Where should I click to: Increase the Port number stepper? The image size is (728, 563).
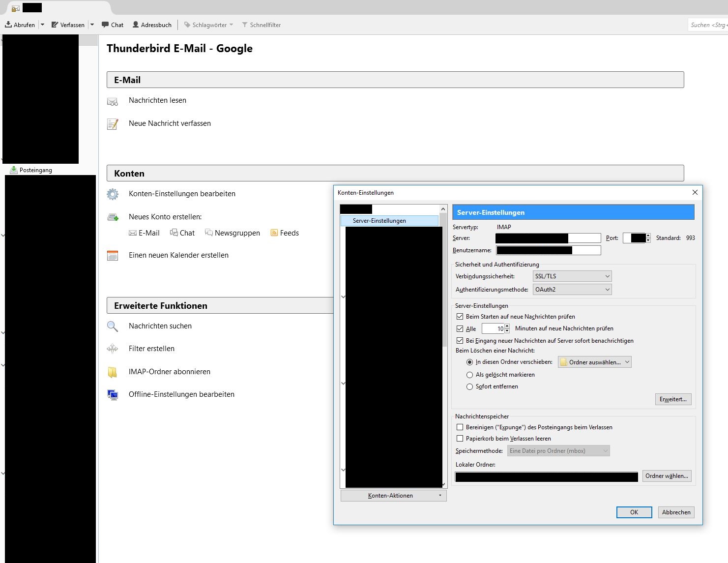648,236
